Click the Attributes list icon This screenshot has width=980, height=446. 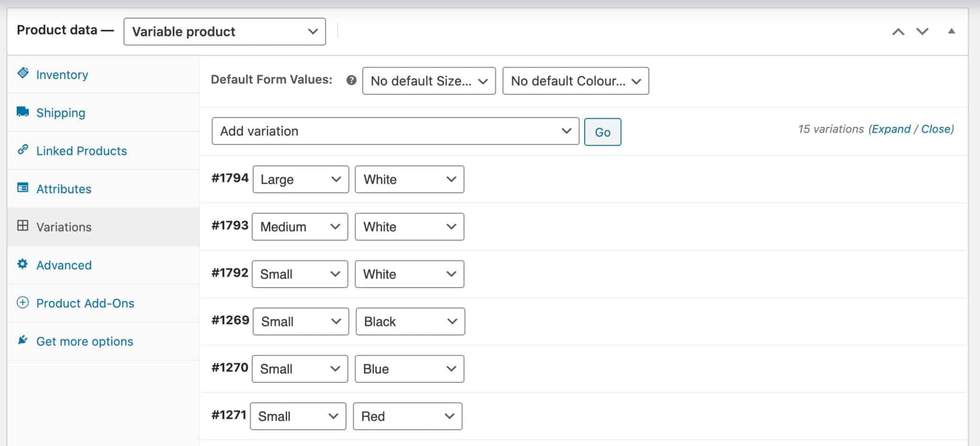(22, 188)
